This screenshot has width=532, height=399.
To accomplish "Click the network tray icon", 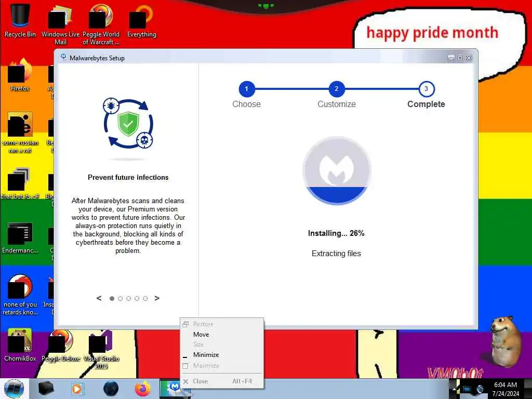I will (467, 389).
